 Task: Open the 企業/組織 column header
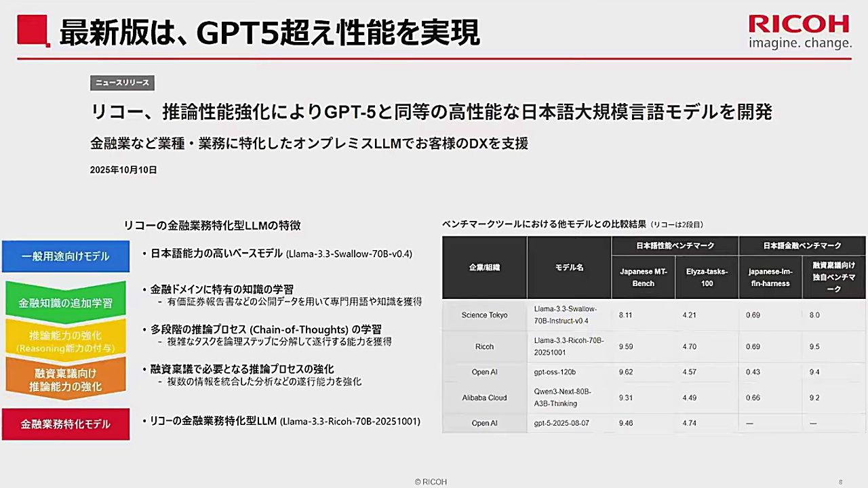click(484, 267)
